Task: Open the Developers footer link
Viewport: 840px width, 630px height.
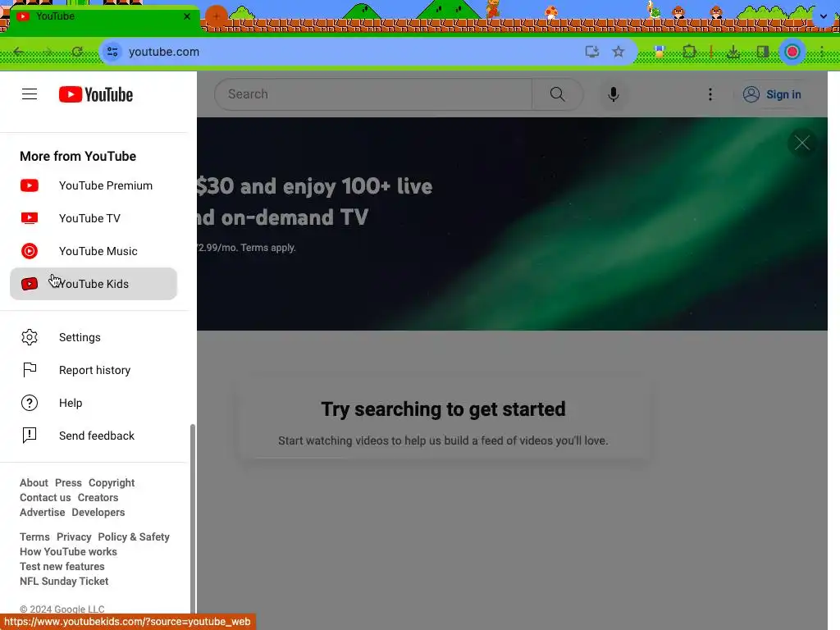Action: (x=98, y=512)
